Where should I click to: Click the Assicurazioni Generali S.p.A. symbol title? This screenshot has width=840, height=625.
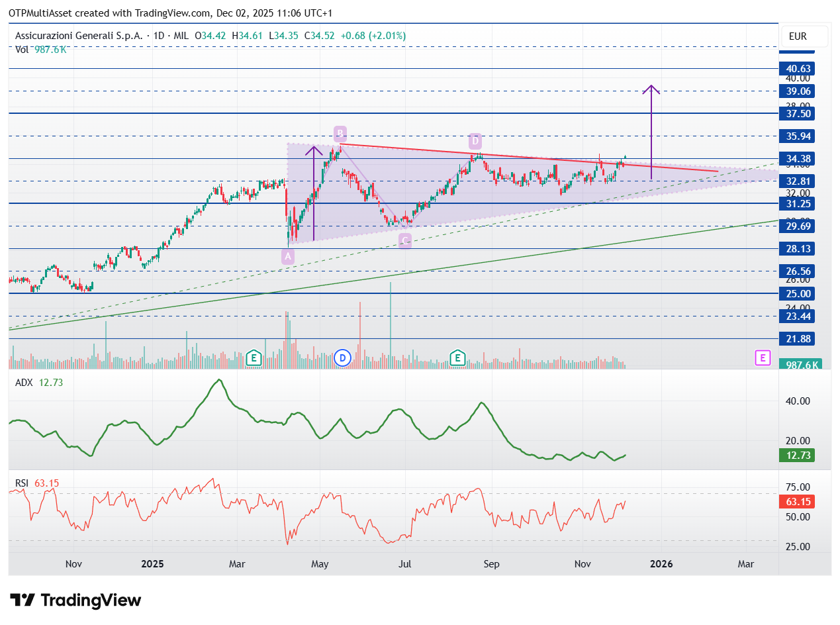[x=79, y=35]
